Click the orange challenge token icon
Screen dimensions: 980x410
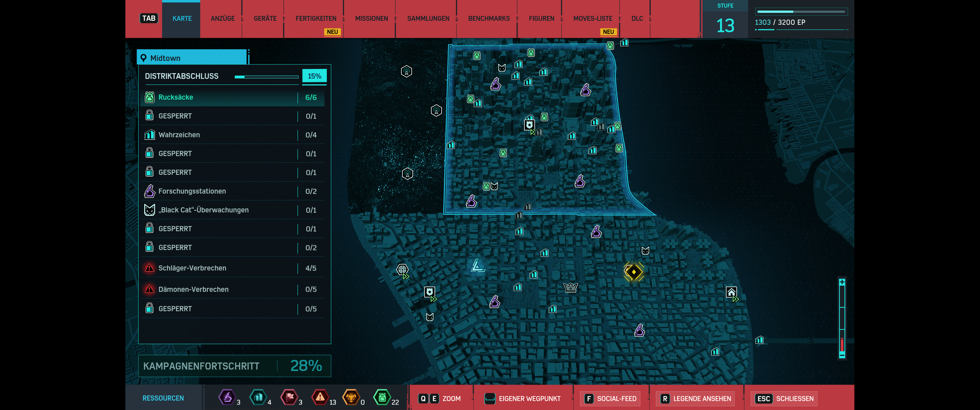point(351,397)
